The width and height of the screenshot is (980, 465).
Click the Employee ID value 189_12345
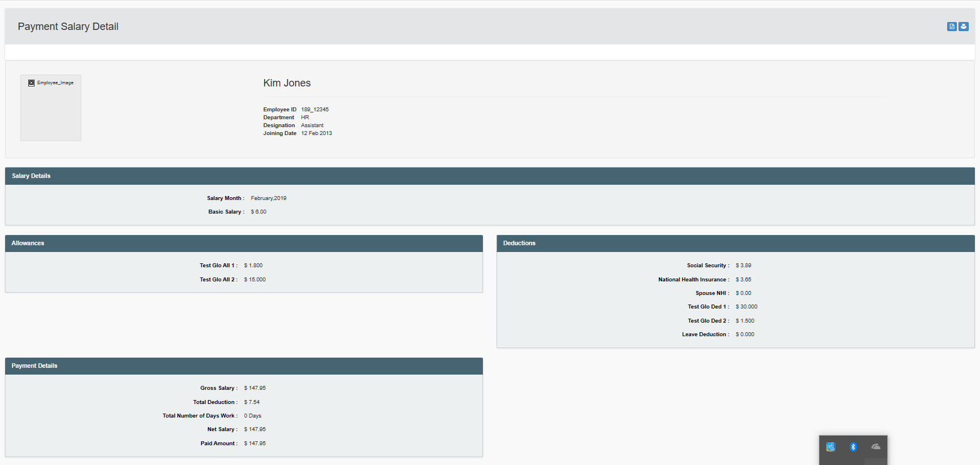314,110
